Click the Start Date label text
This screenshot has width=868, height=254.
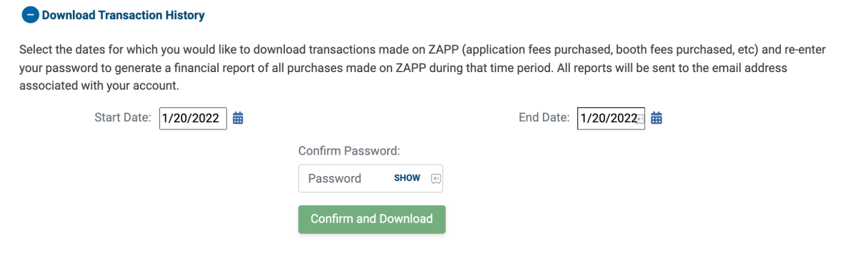click(123, 118)
